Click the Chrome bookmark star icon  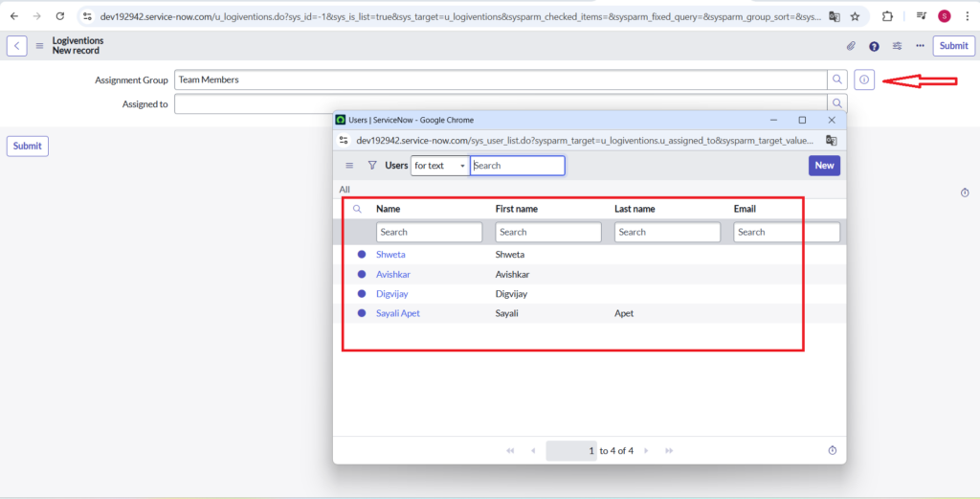pyautogui.click(x=855, y=16)
